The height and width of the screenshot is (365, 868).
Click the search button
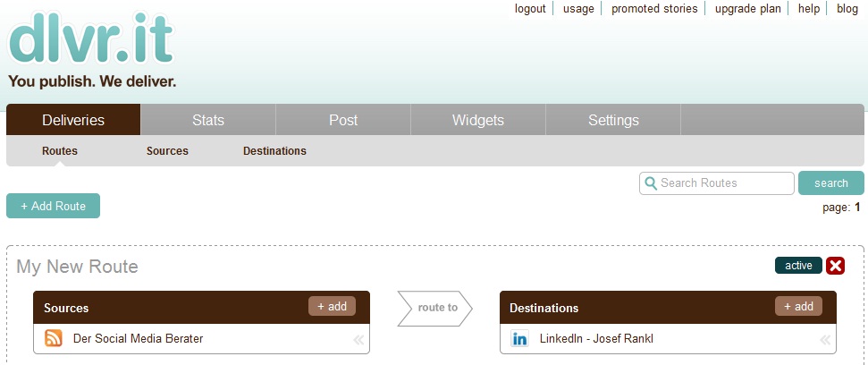(831, 182)
